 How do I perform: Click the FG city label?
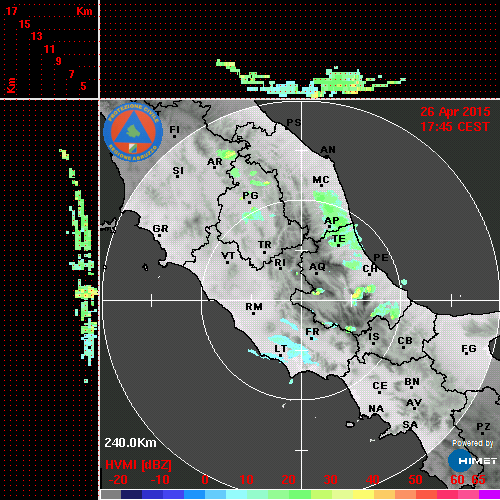tap(469, 349)
